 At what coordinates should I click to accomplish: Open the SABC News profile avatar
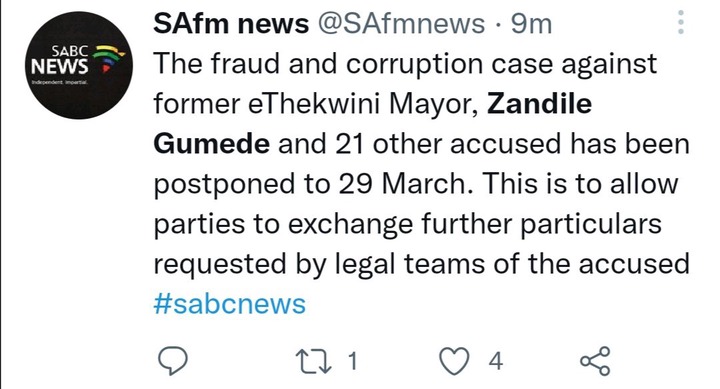pos(79,65)
